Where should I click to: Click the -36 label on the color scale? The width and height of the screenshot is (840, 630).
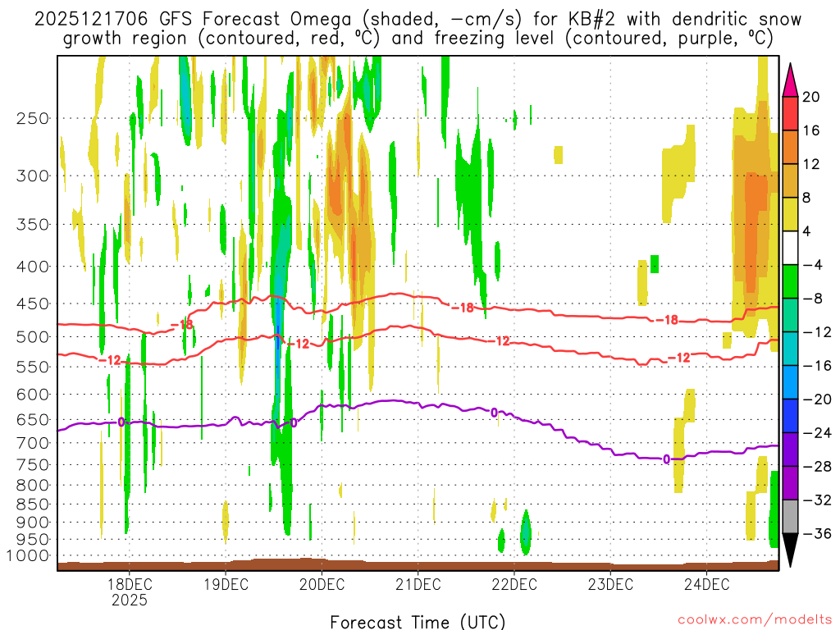pos(817,533)
